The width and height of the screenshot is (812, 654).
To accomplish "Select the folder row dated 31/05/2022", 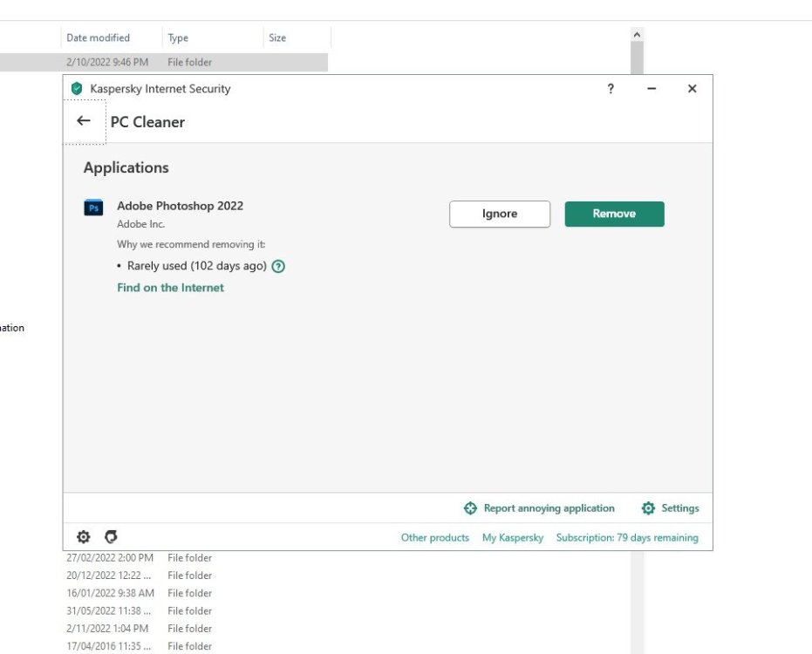I will (x=164, y=610).
